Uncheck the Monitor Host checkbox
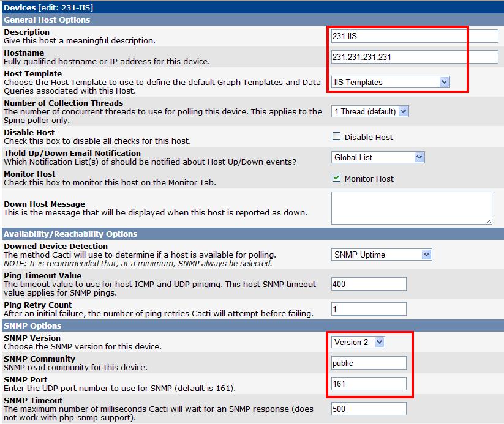 point(336,178)
